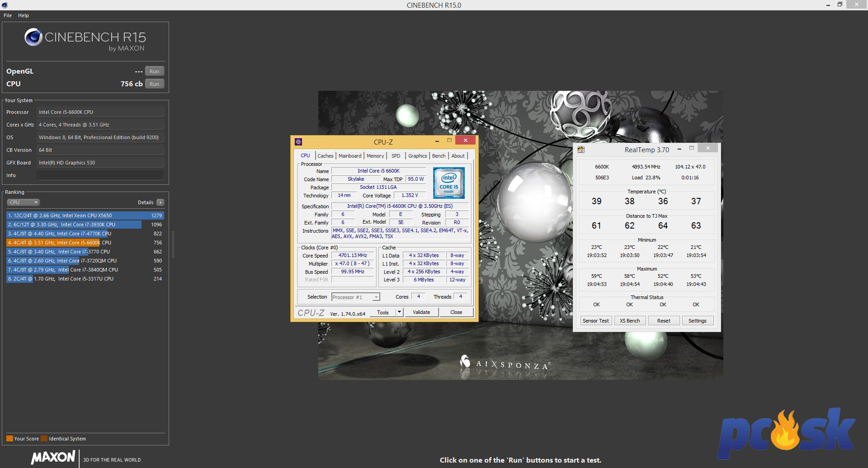The height and width of the screenshot is (468, 868).
Task: Click the Cinebench title bar app icon
Action: tap(4, 5)
